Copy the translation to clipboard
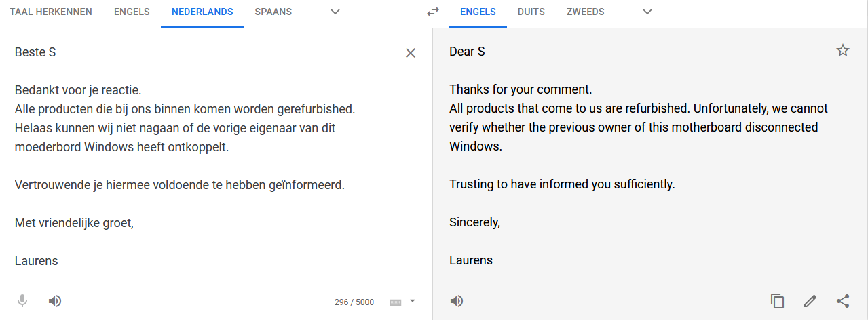The height and width of the screenshot is (320, 868). point(778,301)
